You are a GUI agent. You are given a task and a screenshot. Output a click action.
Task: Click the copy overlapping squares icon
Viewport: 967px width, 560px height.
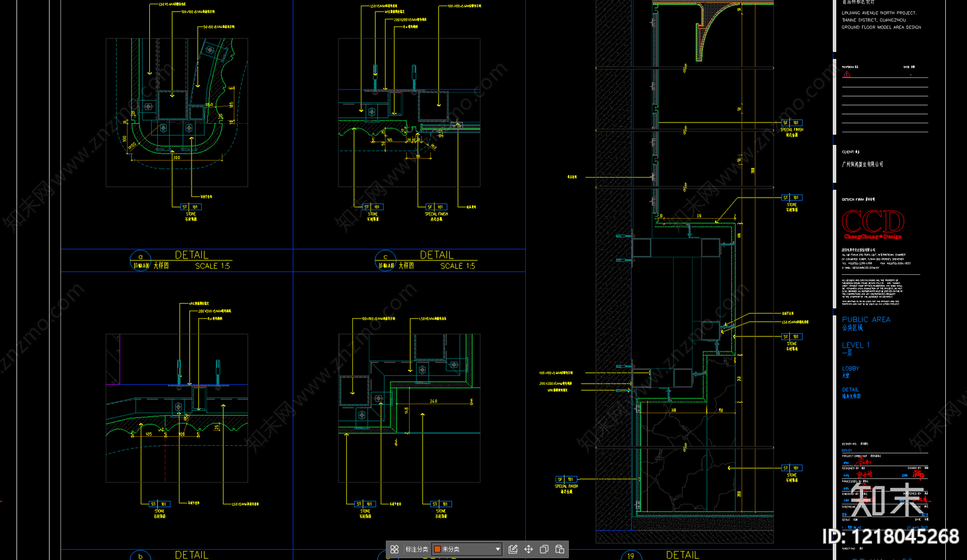click(544, 549)
